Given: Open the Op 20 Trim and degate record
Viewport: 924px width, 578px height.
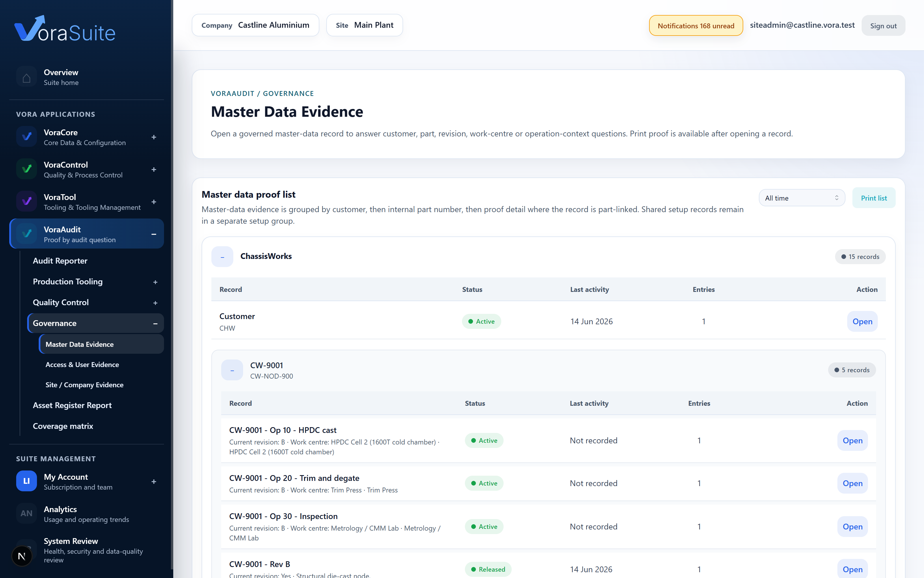Looking at the screenshot, I should [x=853, y=483].
